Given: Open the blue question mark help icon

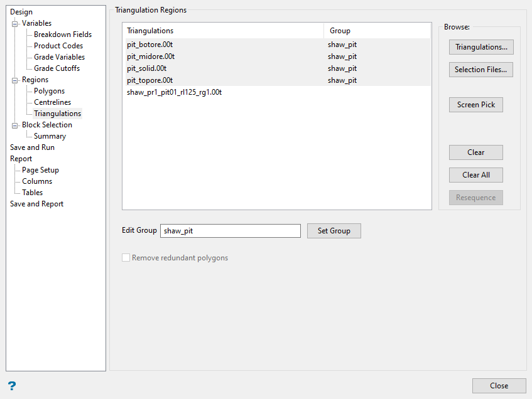Looking at the screenshot, I should [x=12, y=386].
